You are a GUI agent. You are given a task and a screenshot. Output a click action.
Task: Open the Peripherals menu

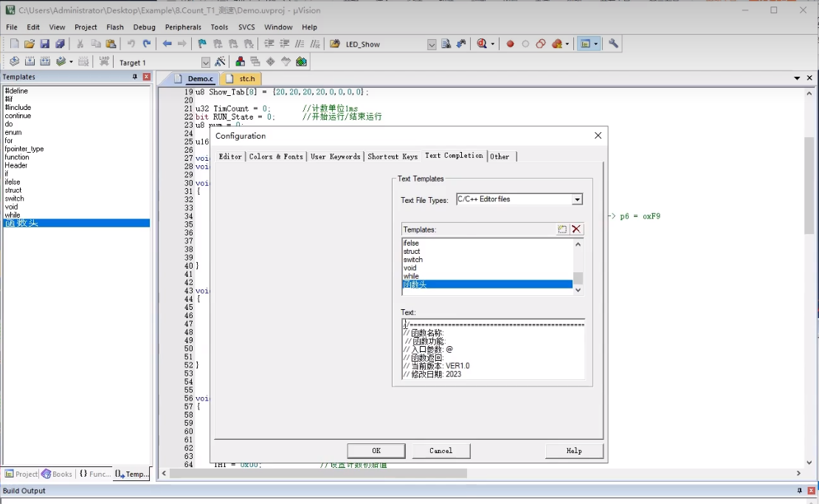click(183, 27)
